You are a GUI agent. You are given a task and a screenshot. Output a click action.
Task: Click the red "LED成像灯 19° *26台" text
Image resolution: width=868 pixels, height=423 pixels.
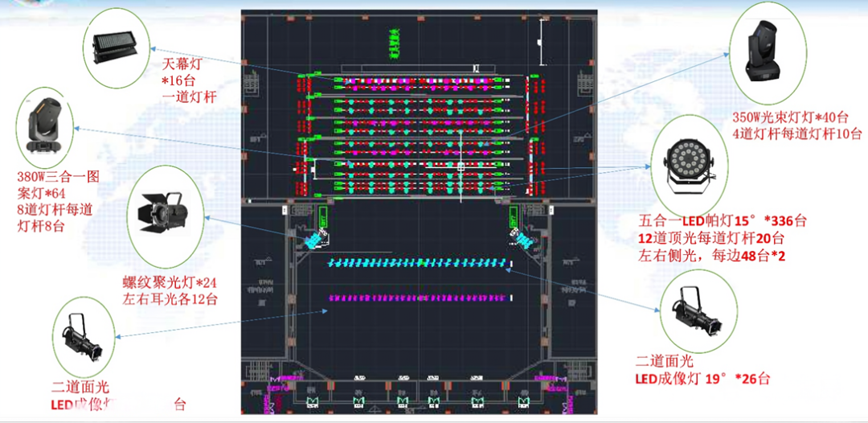point(702,378)
